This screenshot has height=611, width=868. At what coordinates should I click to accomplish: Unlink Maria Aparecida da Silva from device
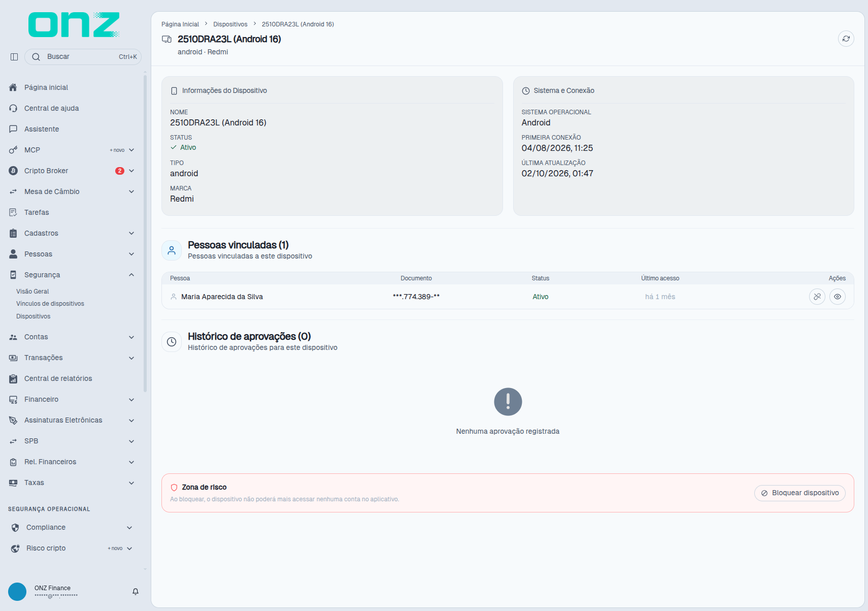(x=817, y=297)
